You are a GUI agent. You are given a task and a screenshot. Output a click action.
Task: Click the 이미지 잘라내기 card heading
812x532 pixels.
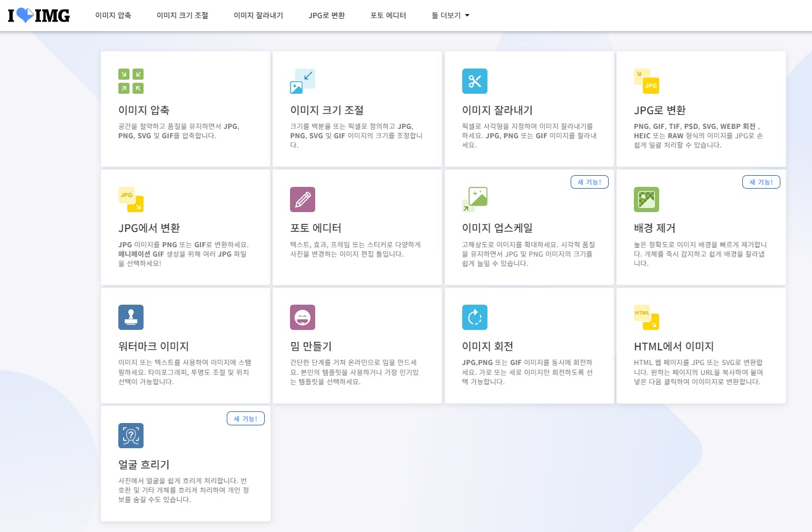(497, 110)
